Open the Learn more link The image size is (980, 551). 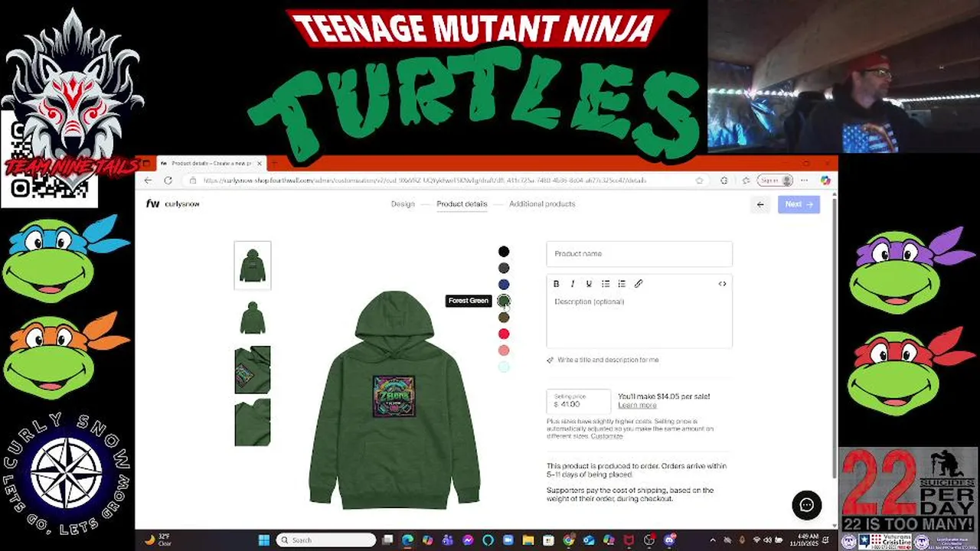click(x=637, y=405)
